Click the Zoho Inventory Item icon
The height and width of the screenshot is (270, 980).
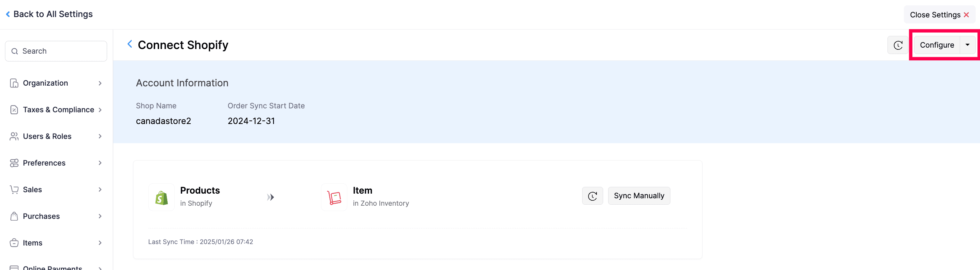pos(334,198)
